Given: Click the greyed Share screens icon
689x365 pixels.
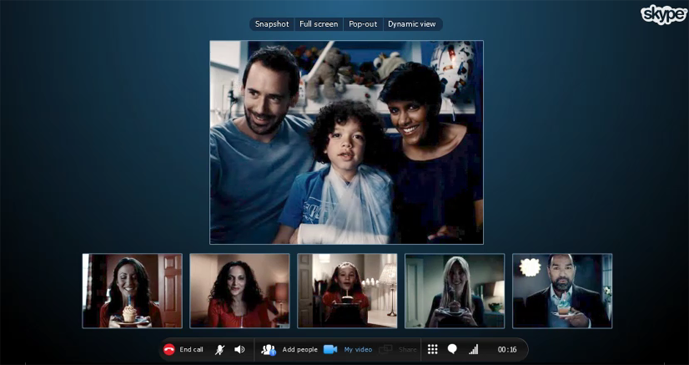Looking at the screenshot, I should point(385,350).
